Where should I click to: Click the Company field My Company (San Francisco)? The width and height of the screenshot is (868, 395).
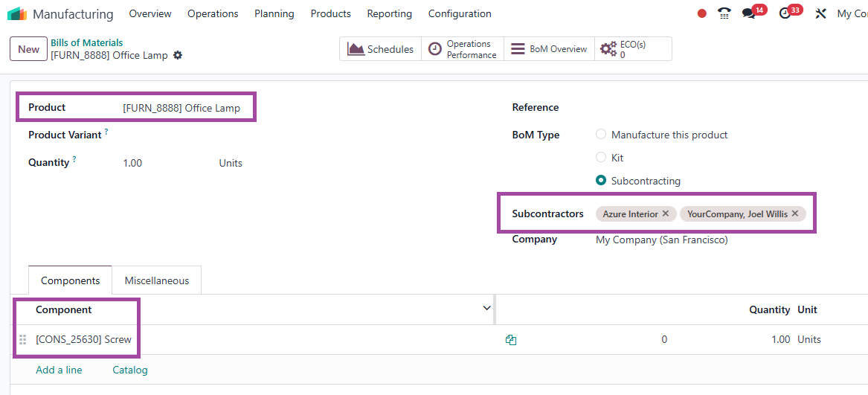click(x=661, y=240)
